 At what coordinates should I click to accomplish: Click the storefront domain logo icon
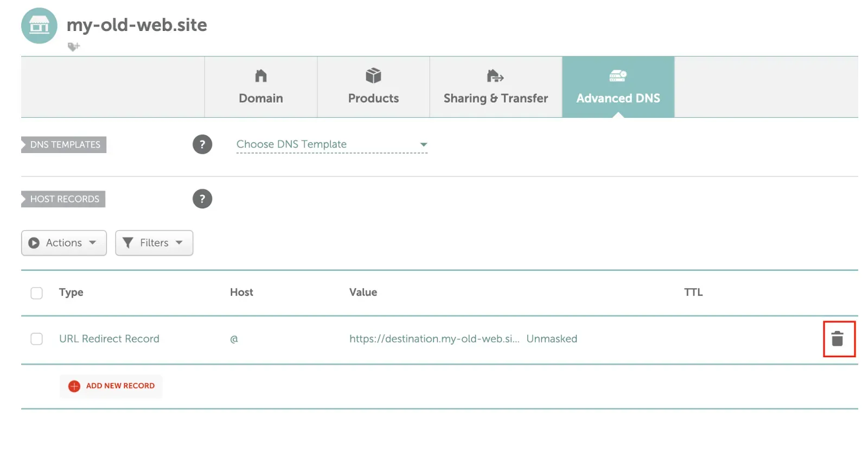[39, 26]
